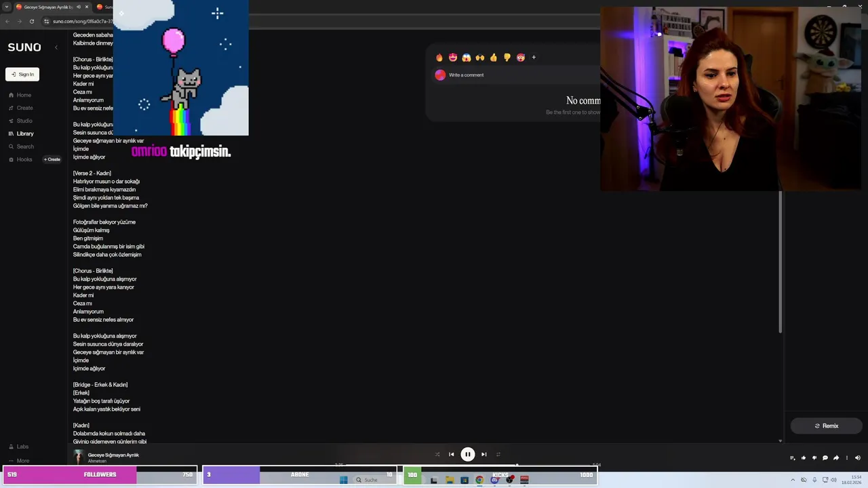868x488 pixels.
Task: Go back in the browser
Action: (x=7, y=21)
